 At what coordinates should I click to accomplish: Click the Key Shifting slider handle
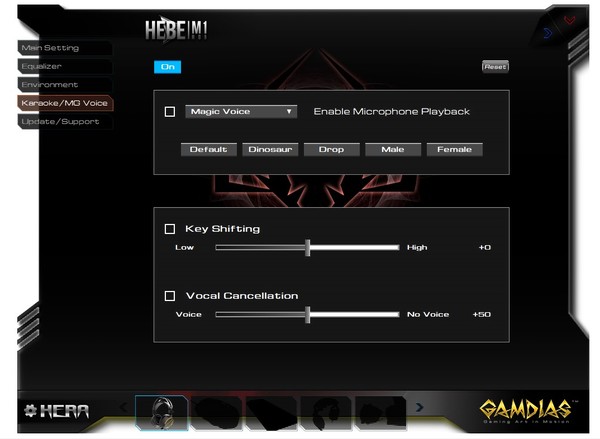(x=308, y=248)
